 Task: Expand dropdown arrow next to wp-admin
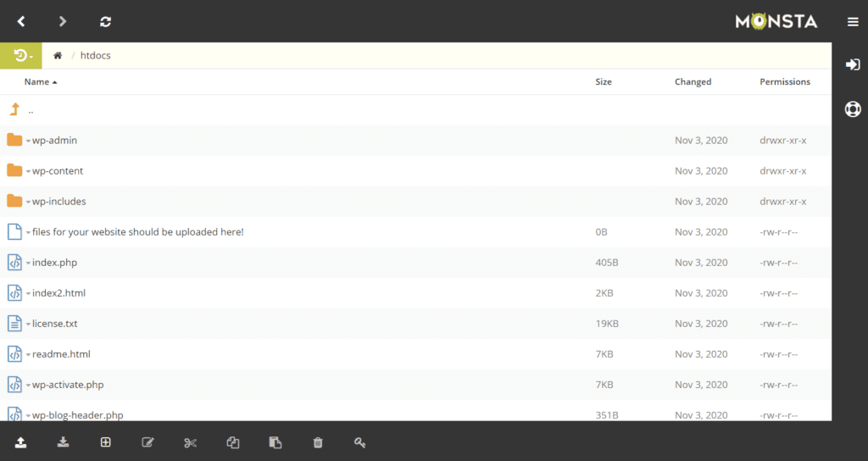(x=28, y=142)
